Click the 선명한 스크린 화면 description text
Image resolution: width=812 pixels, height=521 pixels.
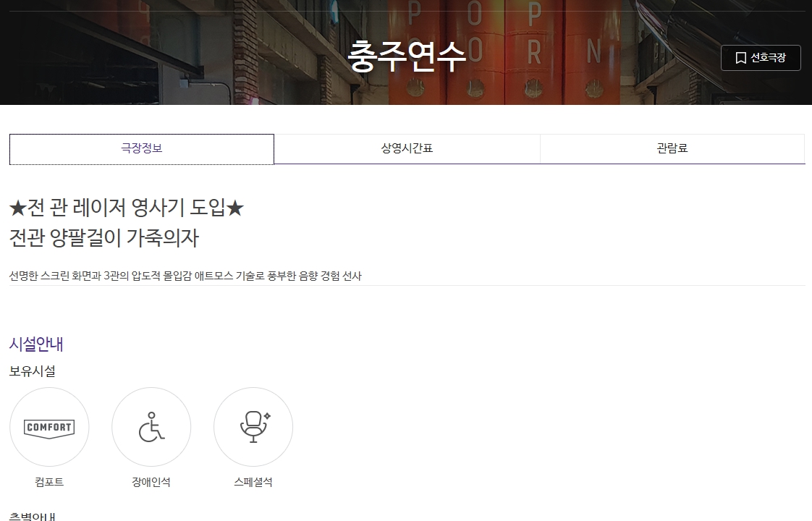[185, 276]
